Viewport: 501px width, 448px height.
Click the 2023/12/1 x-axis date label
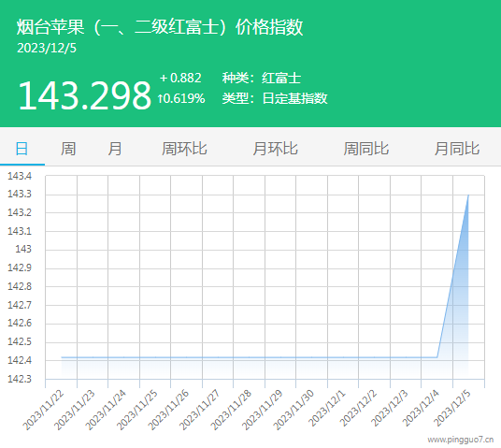(x=326, y=409)
